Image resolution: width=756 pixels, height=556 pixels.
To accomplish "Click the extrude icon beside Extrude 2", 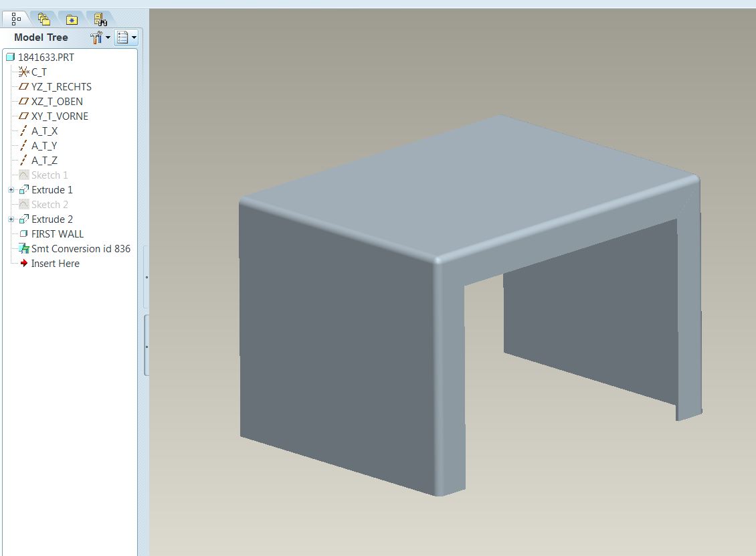I will (23, 219).
